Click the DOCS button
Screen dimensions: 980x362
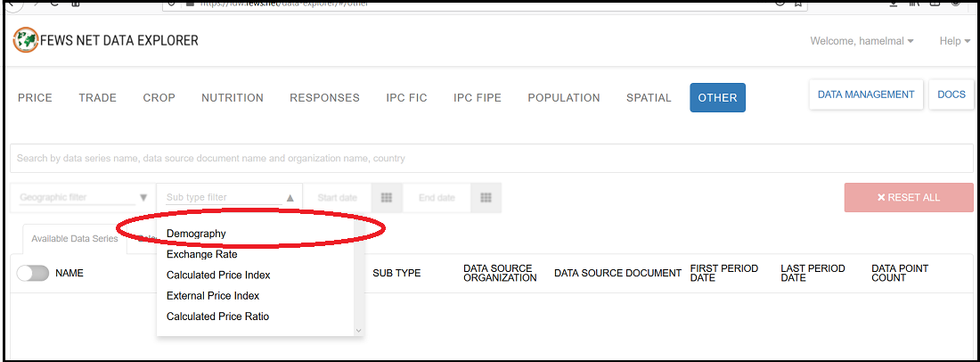click(951, 95)
